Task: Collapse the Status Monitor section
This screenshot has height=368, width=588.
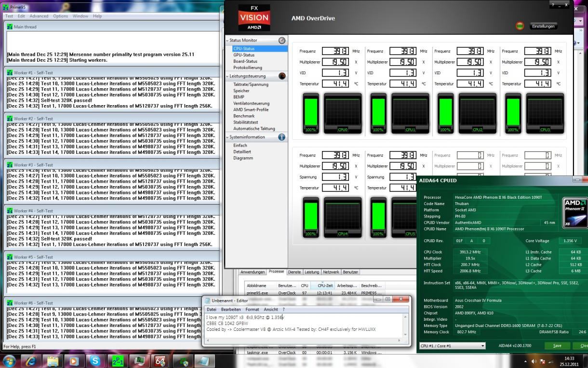Action: pos(227,41)
